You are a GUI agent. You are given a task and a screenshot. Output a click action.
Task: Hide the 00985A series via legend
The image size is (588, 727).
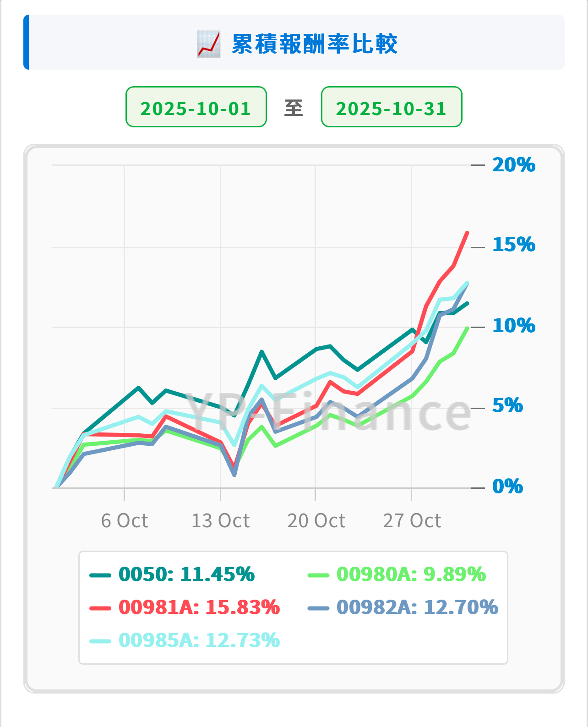point(199,640)
